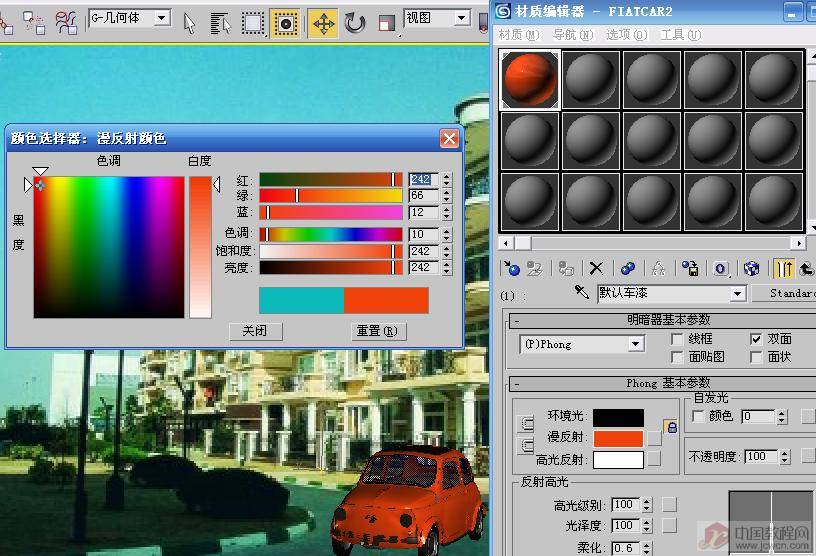816x556 pixels.
Task: Click sample slots scrollbar right arrow
Action: point(799,243)
